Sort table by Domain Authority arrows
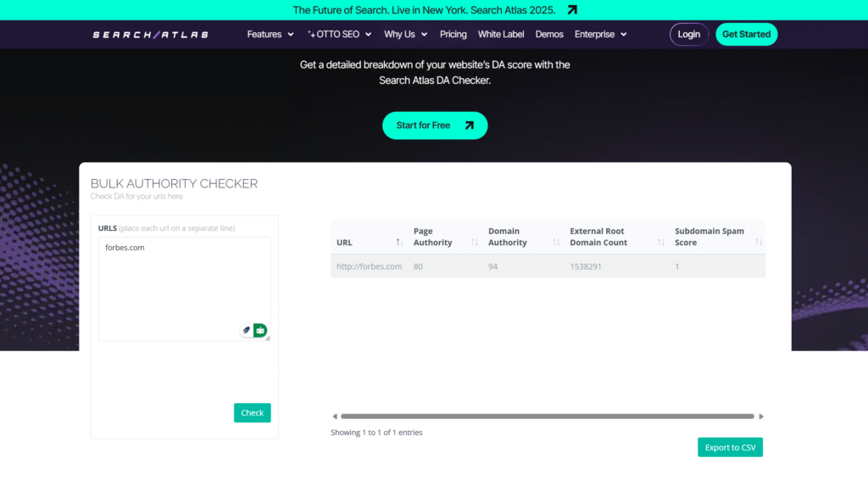 click(556, 242)
